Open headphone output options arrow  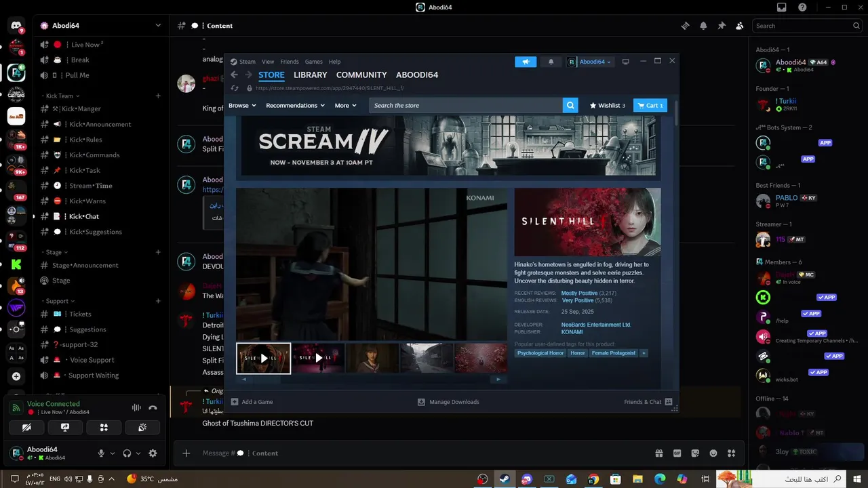click(138, 453)
